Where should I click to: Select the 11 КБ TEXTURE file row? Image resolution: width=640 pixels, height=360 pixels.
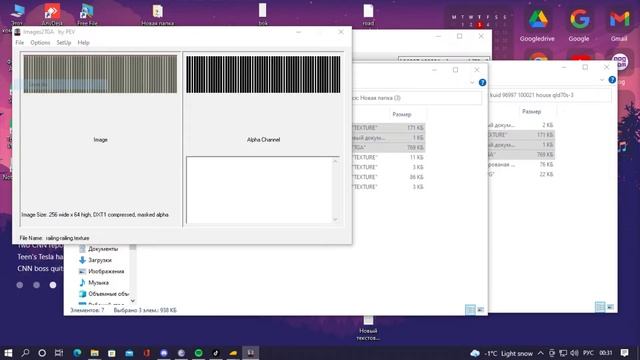389,157
